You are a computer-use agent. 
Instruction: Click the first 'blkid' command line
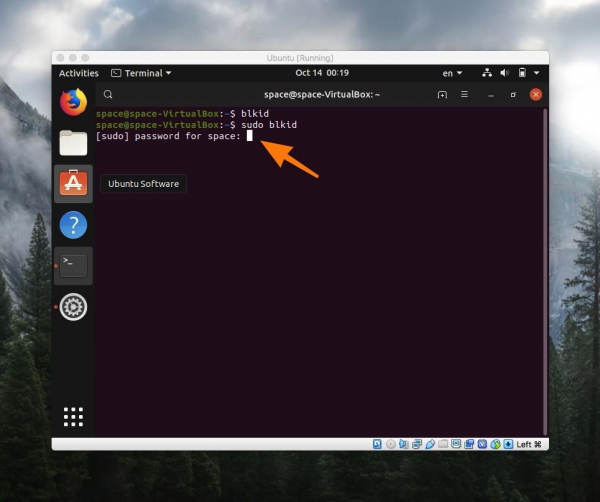(x=182, y=114)
